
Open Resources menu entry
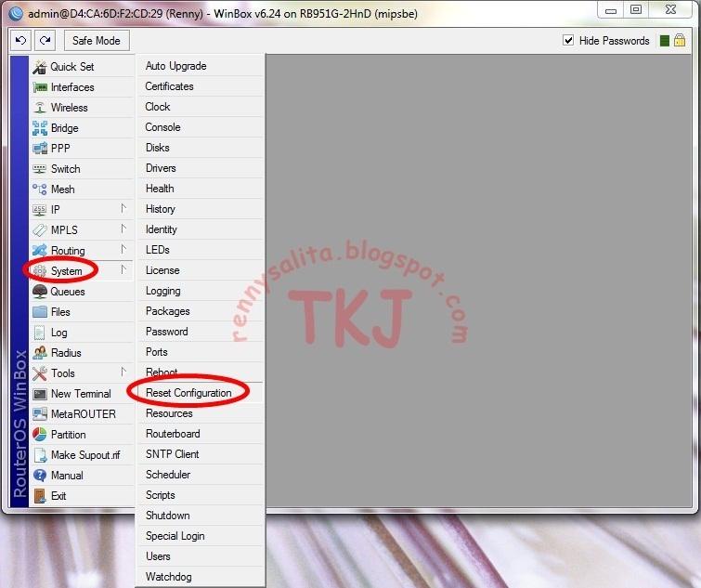[x=201, y=413]
